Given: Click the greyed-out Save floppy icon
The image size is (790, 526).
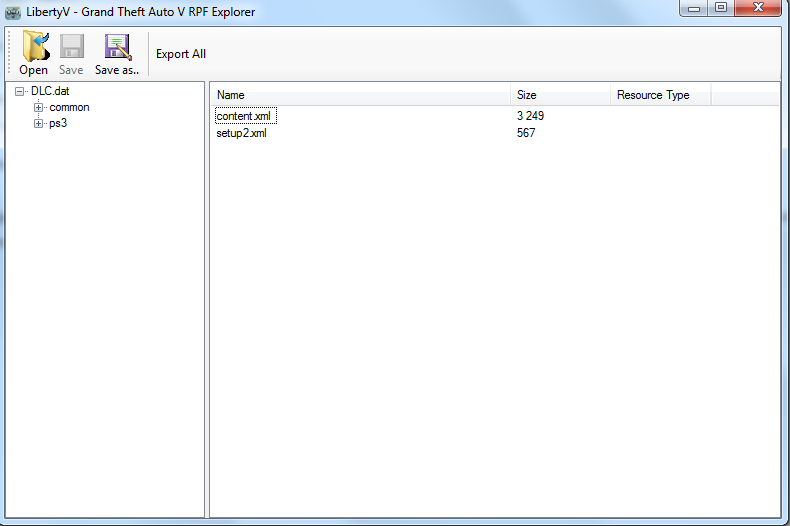Looking at the screenshot, I should [72, 46].
